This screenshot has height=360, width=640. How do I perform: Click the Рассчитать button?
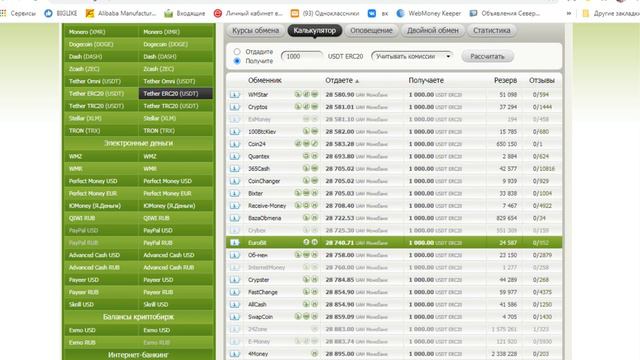pos(487,56)
